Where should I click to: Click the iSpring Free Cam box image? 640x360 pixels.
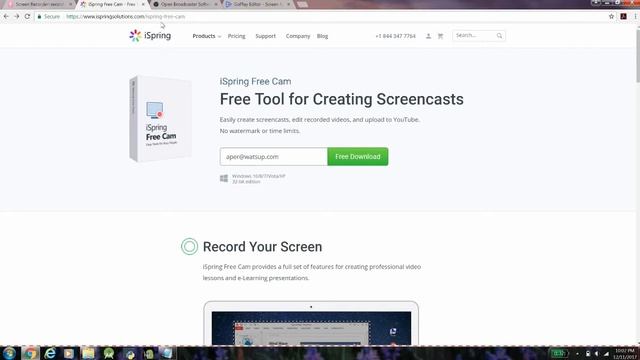tap(160, 119)
